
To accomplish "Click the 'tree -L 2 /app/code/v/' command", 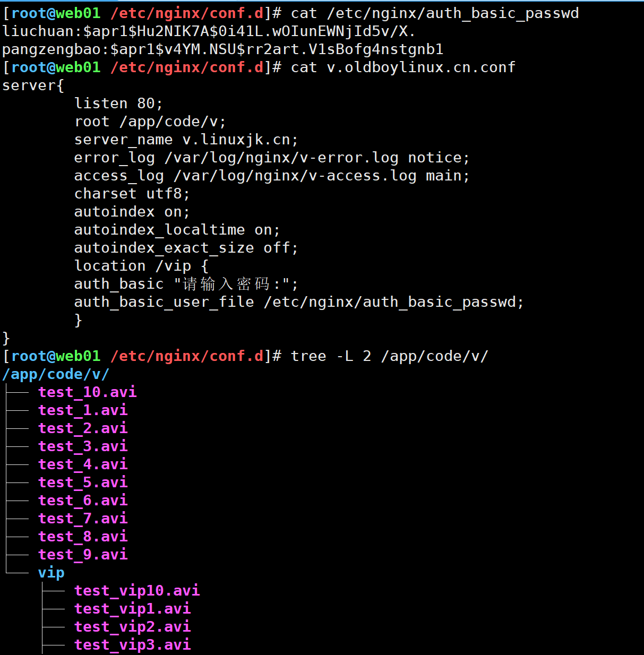I will [x=389, y=356].
